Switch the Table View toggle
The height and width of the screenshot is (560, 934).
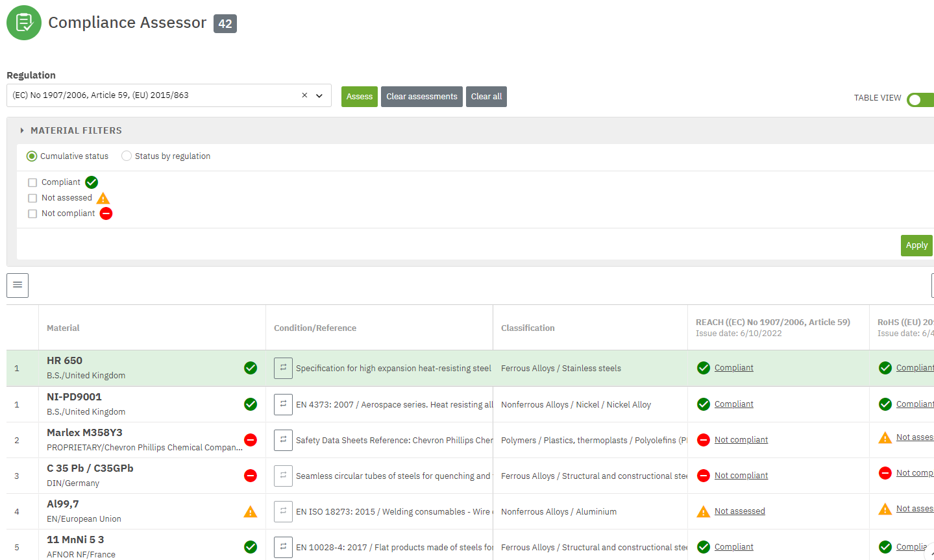tap(919, 99)
